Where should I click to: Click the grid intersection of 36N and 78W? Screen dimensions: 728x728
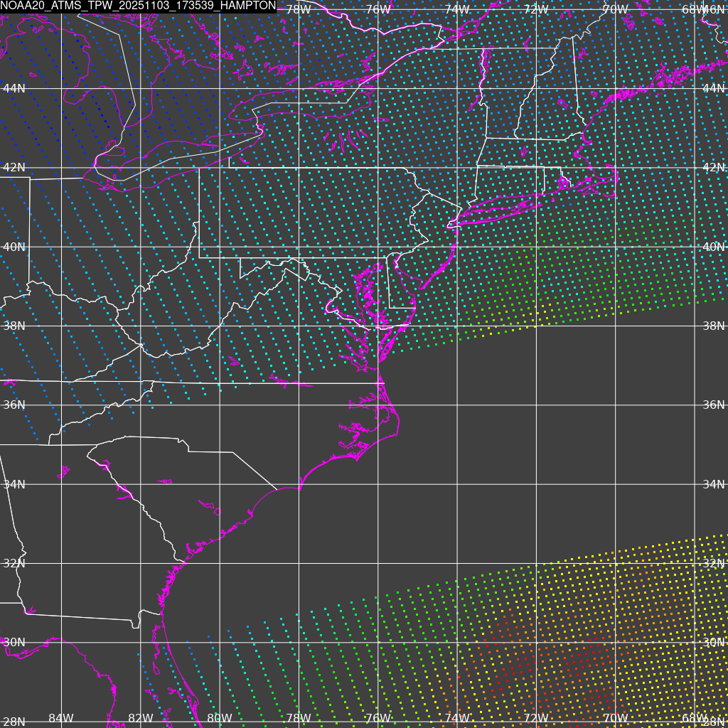tap(299, 405)
